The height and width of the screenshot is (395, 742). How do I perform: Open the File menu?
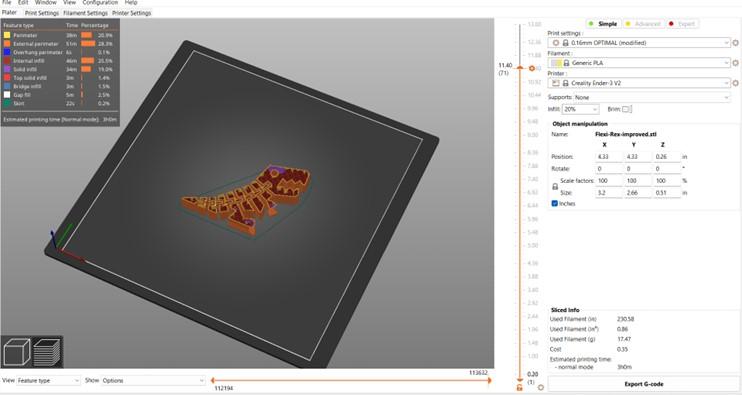[7, 2]
